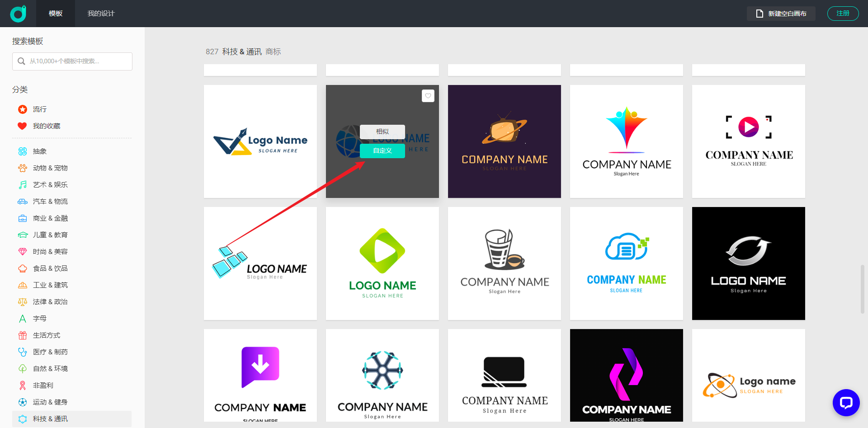Select 商业 & 金融 briefcase icon
This screenshot has height=428, width=868.
tap(23, 218)
